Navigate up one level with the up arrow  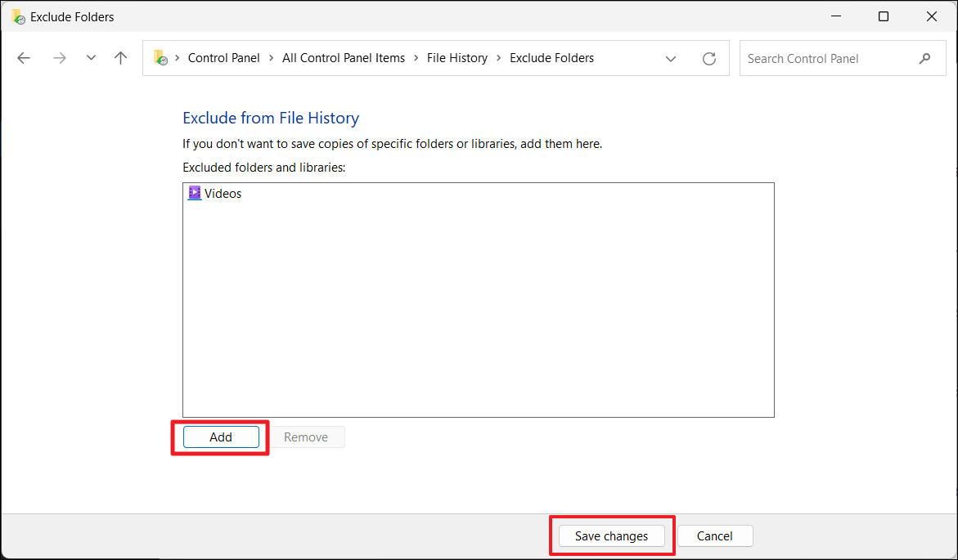coord(121,58)
